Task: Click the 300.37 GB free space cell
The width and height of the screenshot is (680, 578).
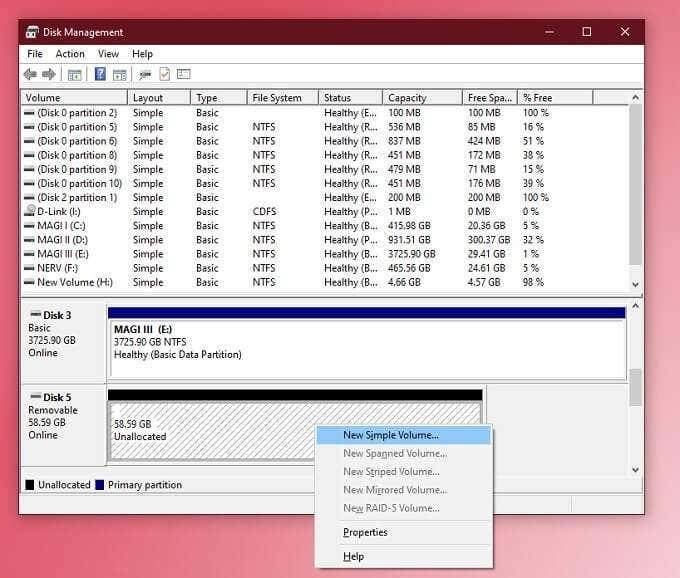Action: (x=489, y=240)
